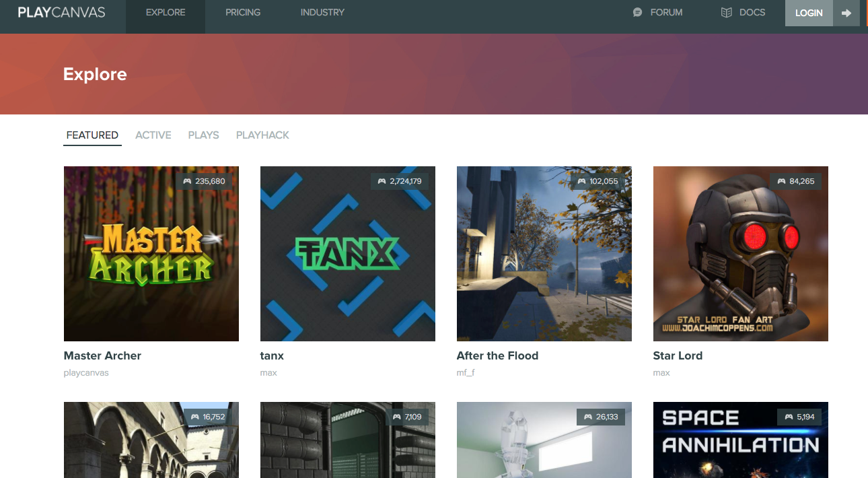Open the Master Archer thumbnail
The height and width of the screenshot is (478, 868).
(151, 254)
